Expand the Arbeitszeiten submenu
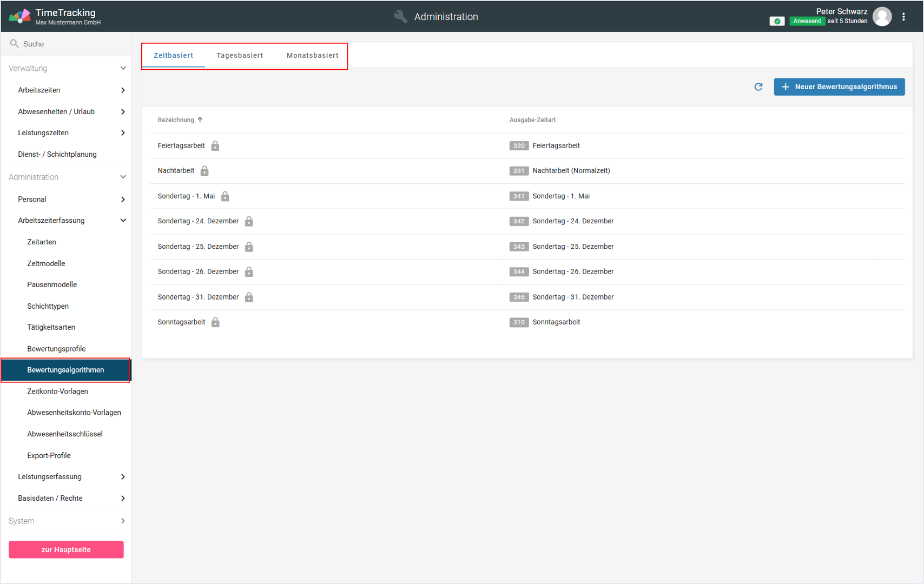The height and width of the screenshot is (584, 924). click(123, 90)
